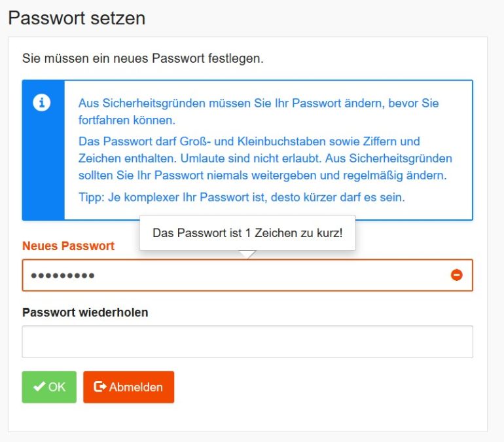
Task: Log out using the Abmelden button
Action: (128, 387)
